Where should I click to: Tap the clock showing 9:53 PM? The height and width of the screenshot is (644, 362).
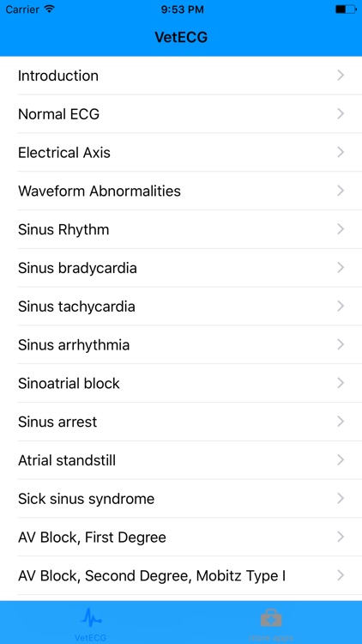[182, 9]
